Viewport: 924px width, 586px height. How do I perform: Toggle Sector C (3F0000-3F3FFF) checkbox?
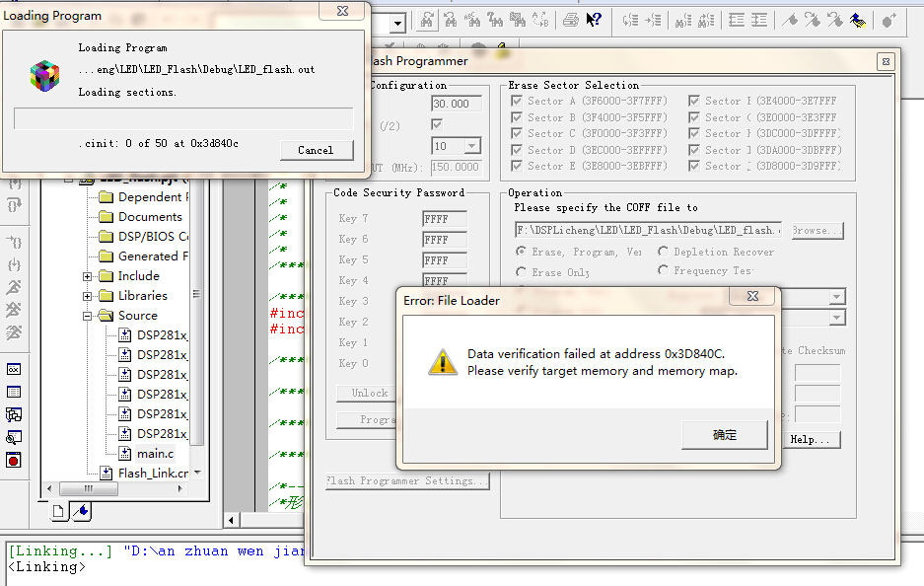coord(517,133)
